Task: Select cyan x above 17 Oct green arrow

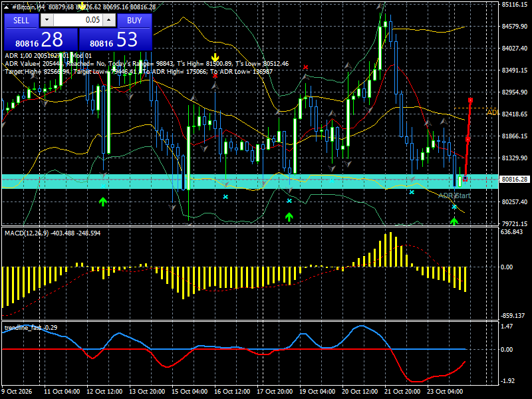Action: click(x=289, y=201)
